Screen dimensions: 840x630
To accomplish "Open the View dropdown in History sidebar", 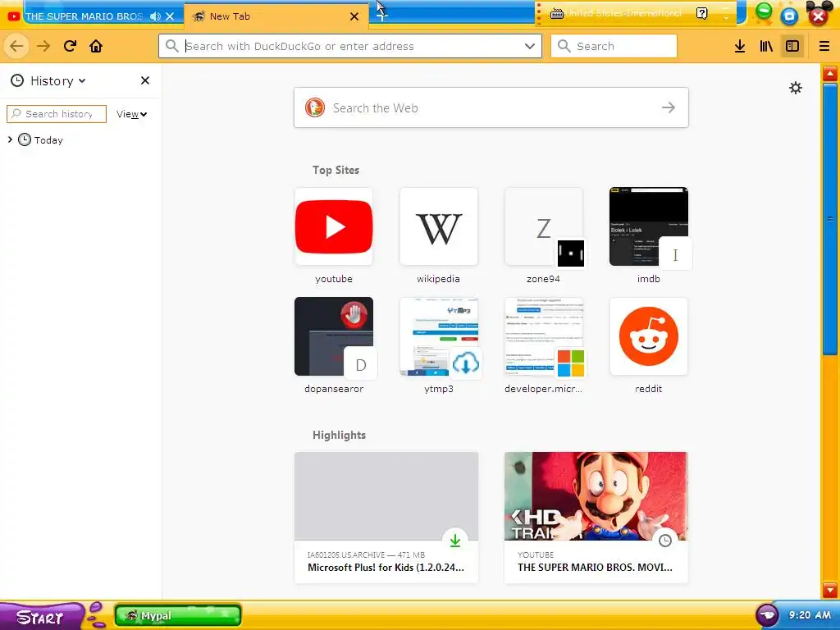I will point(131,114).
